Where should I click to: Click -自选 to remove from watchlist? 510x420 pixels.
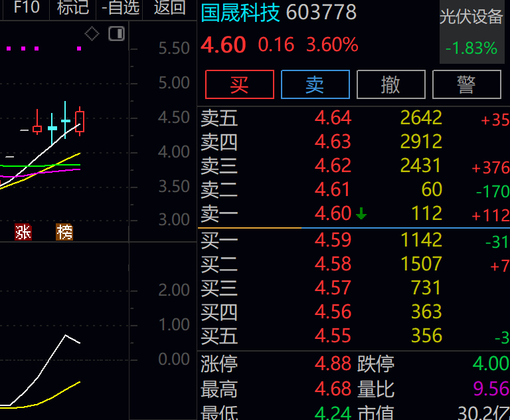click(x=120, y=7)
